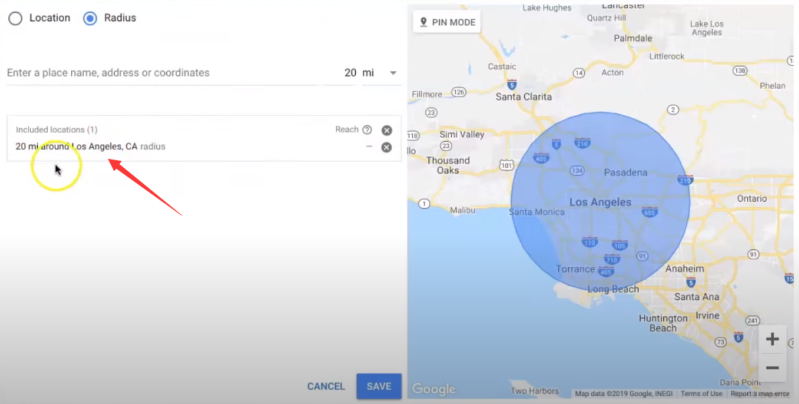Open the Terms of Use link
799x404 pixels.
click(x=701, y=394)
